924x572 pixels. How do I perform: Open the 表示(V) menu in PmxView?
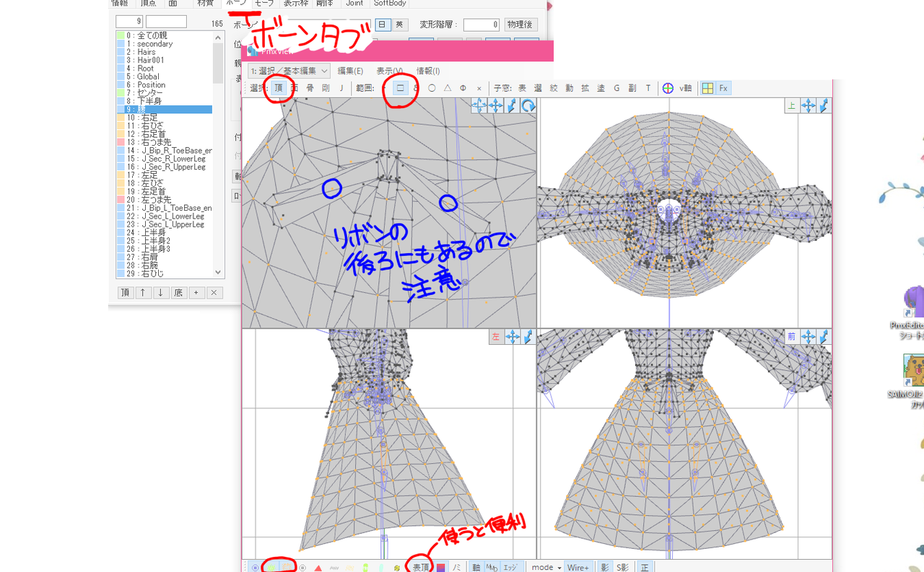click(x=390, y=71)
